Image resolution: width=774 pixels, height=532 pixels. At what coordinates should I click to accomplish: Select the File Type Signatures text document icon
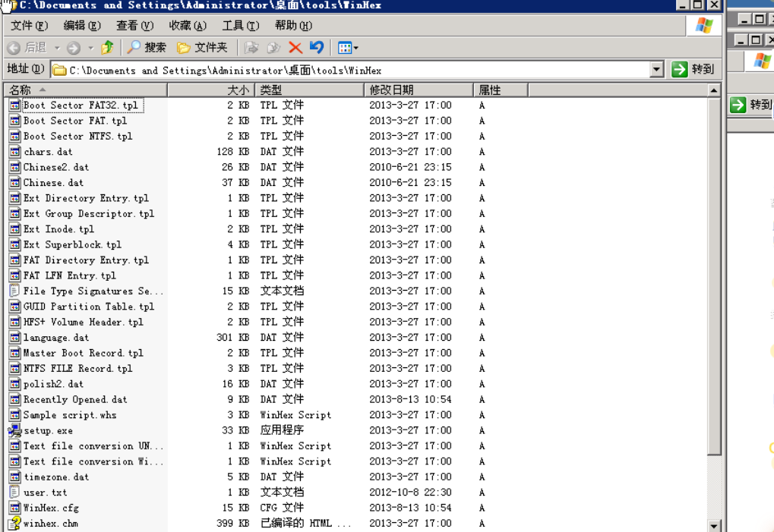tap(14, 291)
